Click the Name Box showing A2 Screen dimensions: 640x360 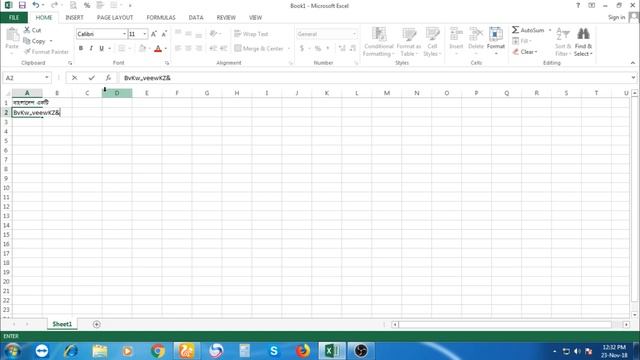click(x=24, y=78)
